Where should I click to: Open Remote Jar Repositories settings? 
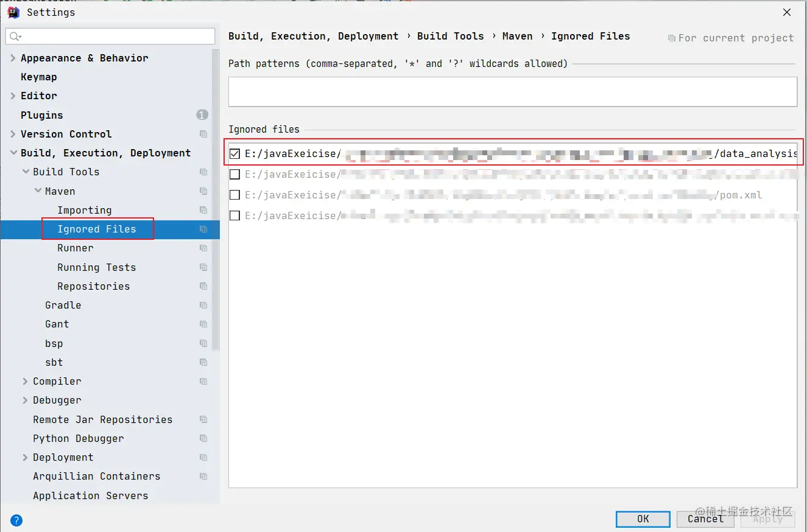point(103,419)
